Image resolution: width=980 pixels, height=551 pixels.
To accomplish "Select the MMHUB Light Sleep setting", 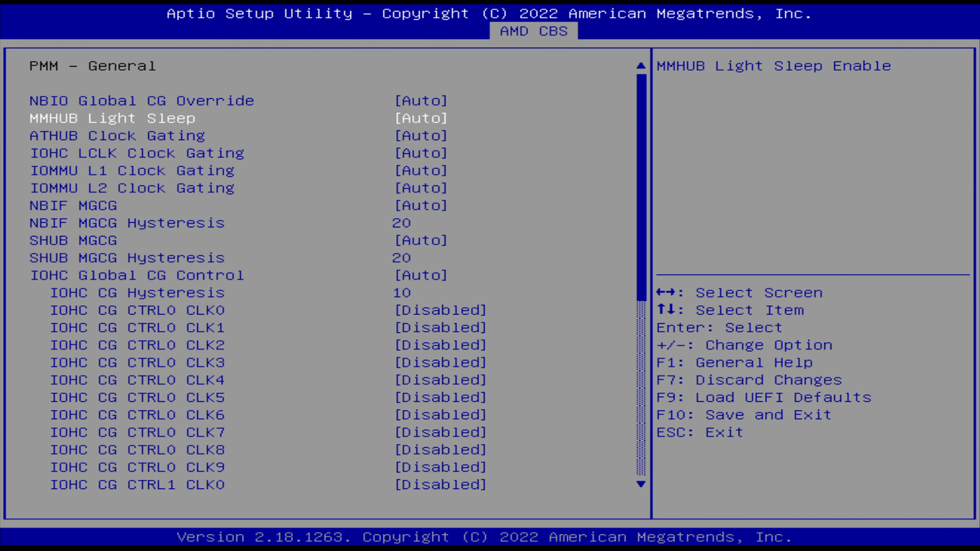I will (x=239, y=118).
